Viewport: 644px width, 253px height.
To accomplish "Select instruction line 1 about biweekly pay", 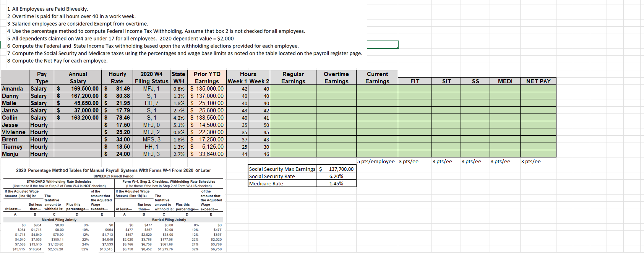I will (x=48, y=9).
